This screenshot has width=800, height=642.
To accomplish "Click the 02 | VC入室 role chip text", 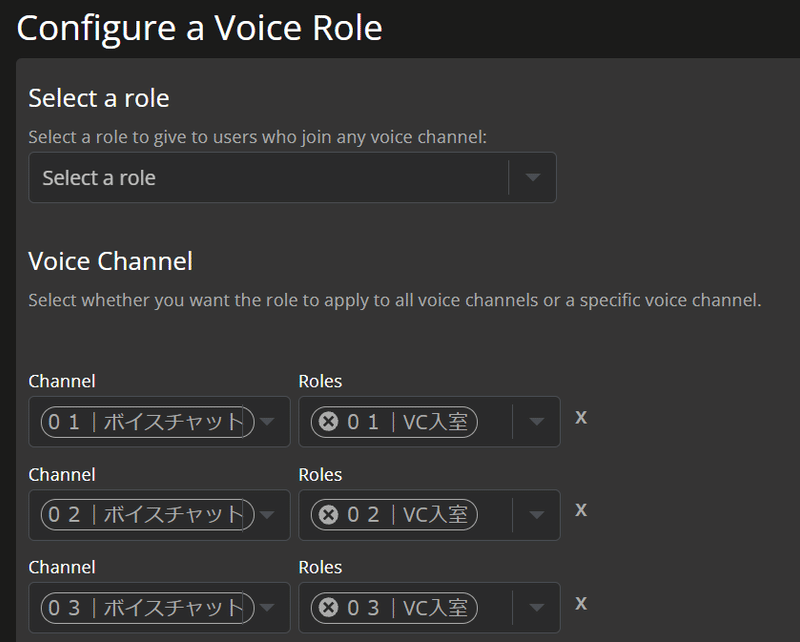I will (x=407, y=515).
